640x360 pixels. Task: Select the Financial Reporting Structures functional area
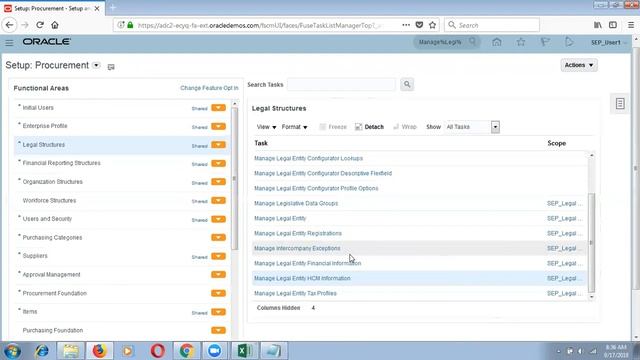point(61,163)
